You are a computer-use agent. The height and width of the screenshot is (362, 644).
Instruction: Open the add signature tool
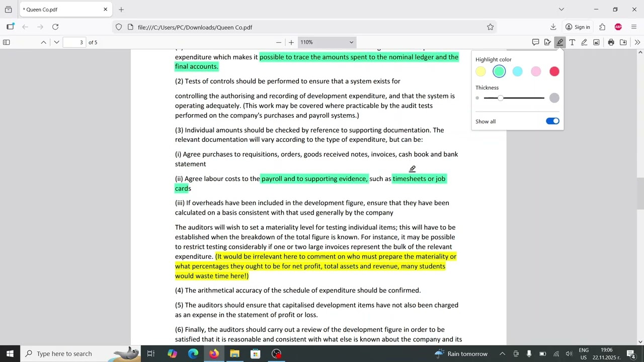coord(547,42)
